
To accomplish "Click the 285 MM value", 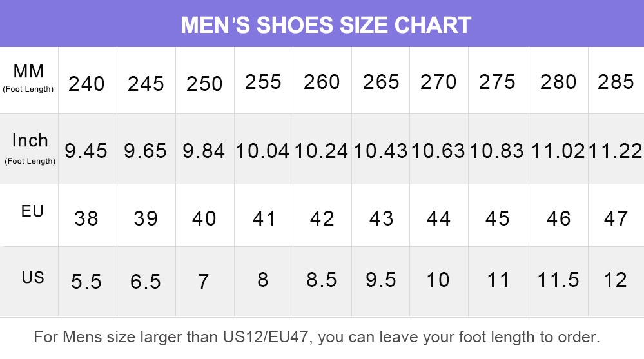I will point(616,82).
